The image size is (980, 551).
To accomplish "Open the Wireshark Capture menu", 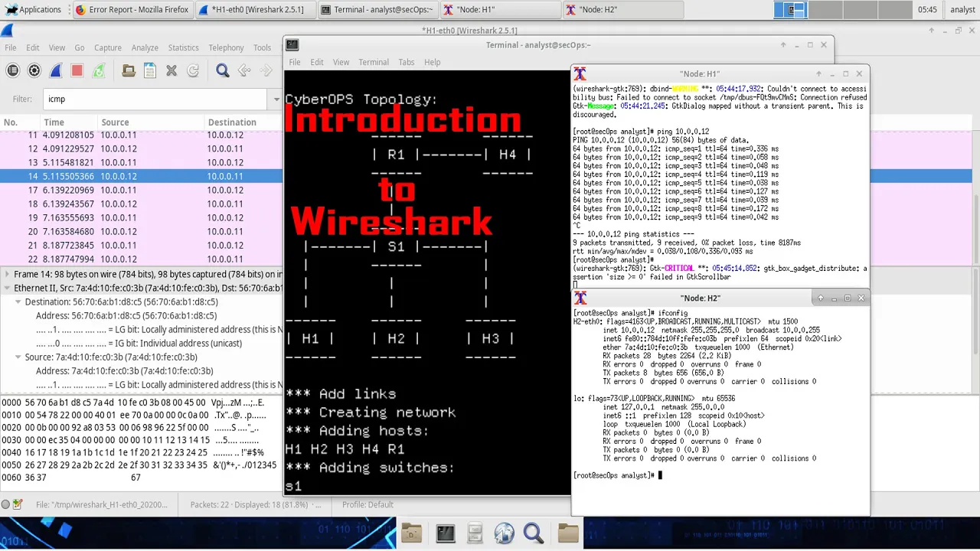I will [x=108, y=47].
